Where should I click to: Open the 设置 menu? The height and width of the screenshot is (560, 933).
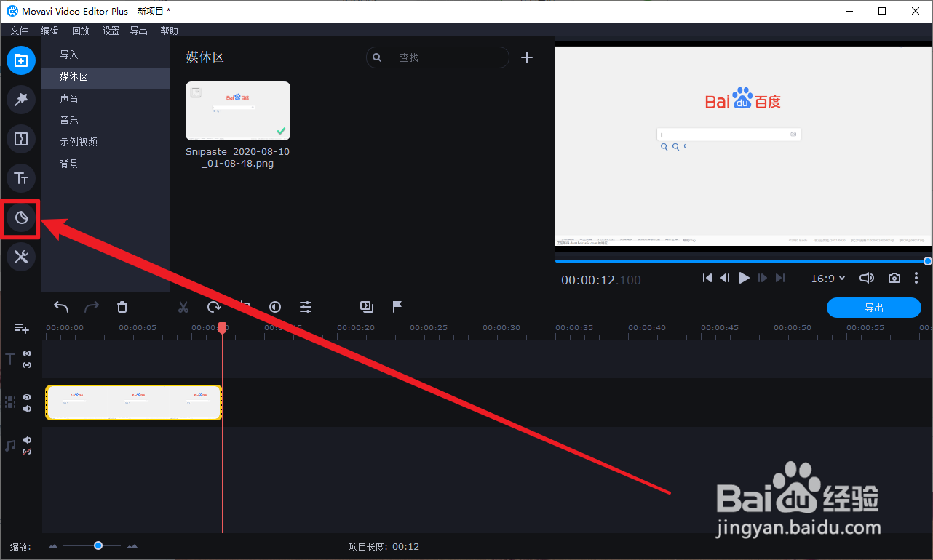(x=111, y=31)
